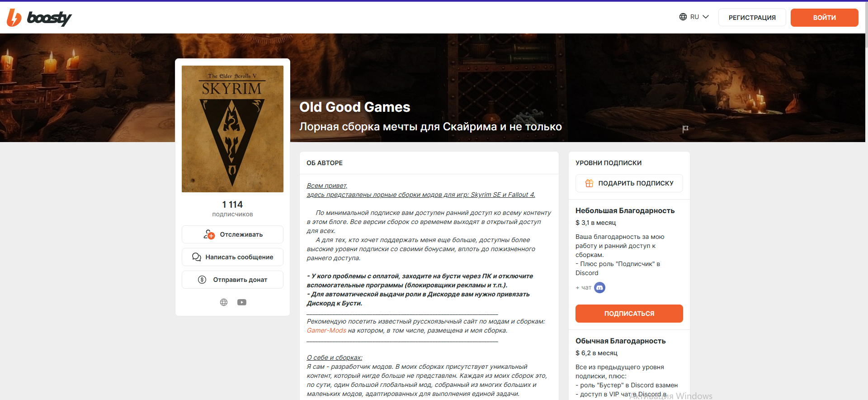Click the '$ 6,2 в месяц' price
The width and height of the screenshot is (868, 400).
pos(596,353)
